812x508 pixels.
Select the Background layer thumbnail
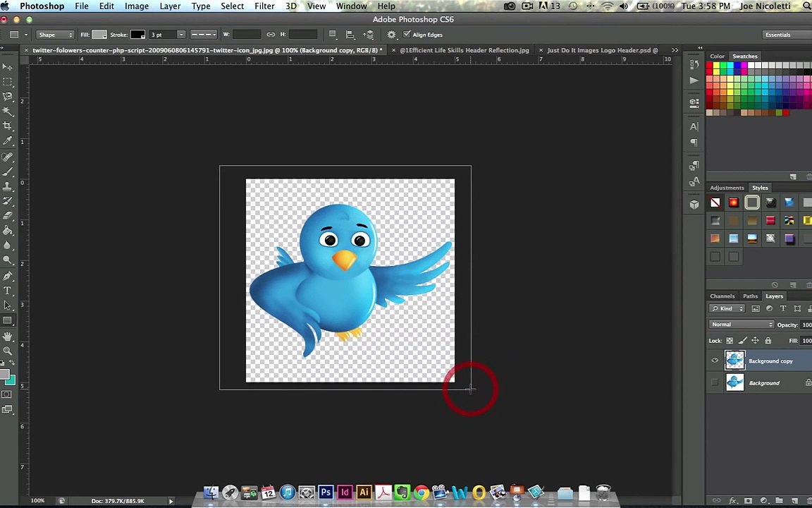click(x=734, y=382)
